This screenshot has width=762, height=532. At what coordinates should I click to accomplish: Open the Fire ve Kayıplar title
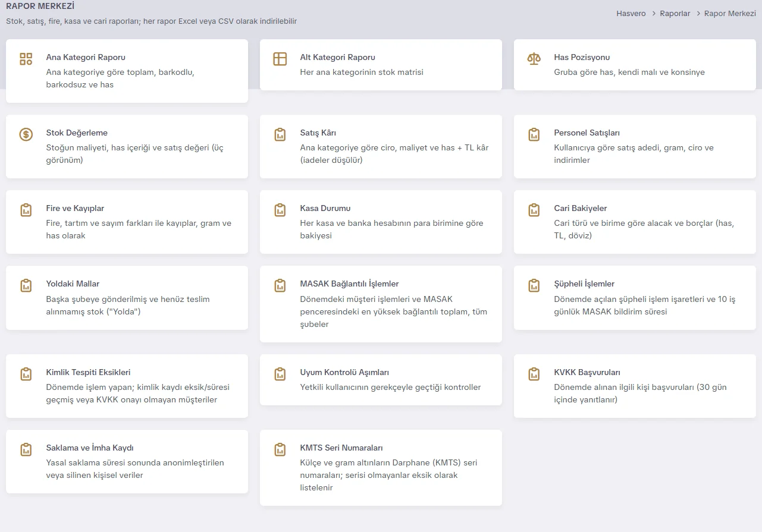tap(75, 209)
